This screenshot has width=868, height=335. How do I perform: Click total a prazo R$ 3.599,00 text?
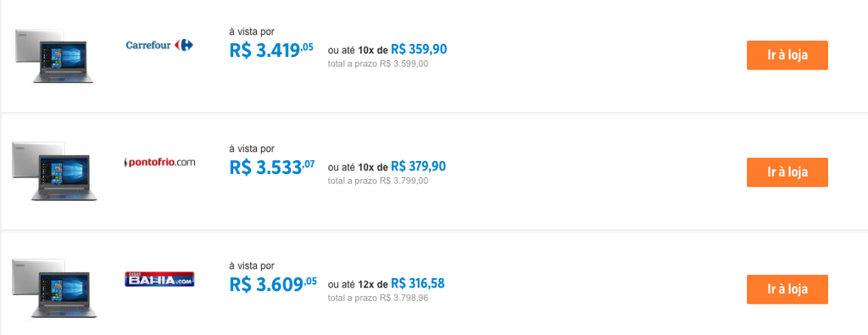pyautogui.click(x=378, y=64)
